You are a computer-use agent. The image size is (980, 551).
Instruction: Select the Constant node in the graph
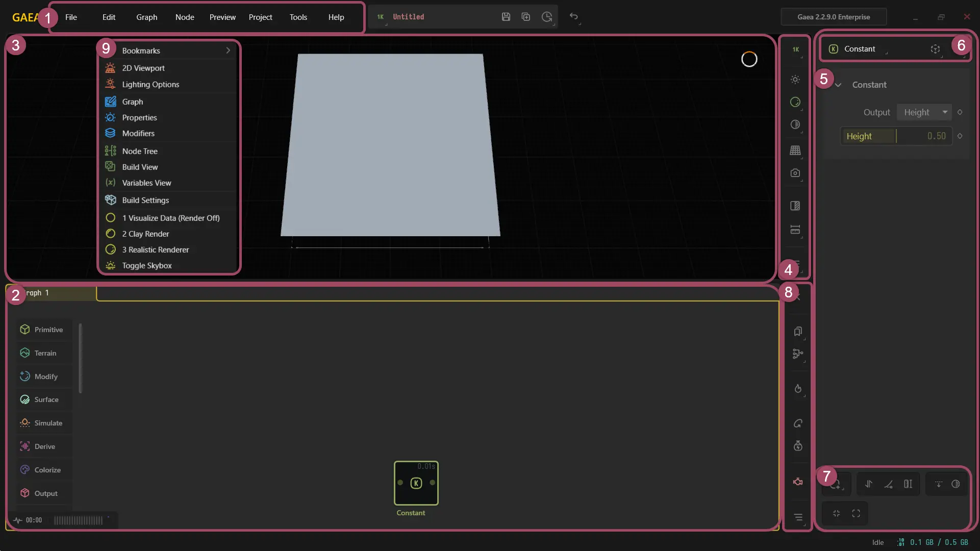click(x=416, y=483)
